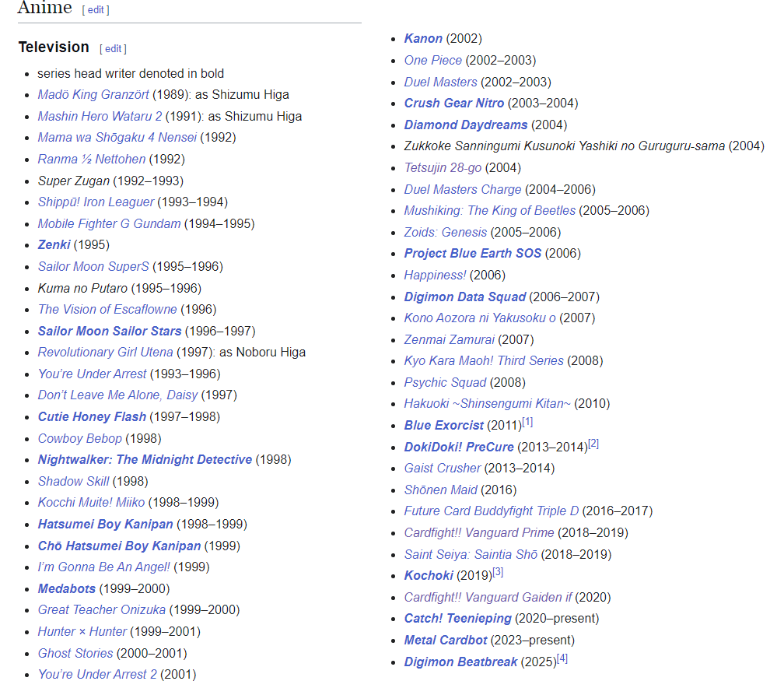This screenshot has height=688, width=784.
Task: Open Sailor Moon Sailor Stars link
Action: (x=110, y=332)
